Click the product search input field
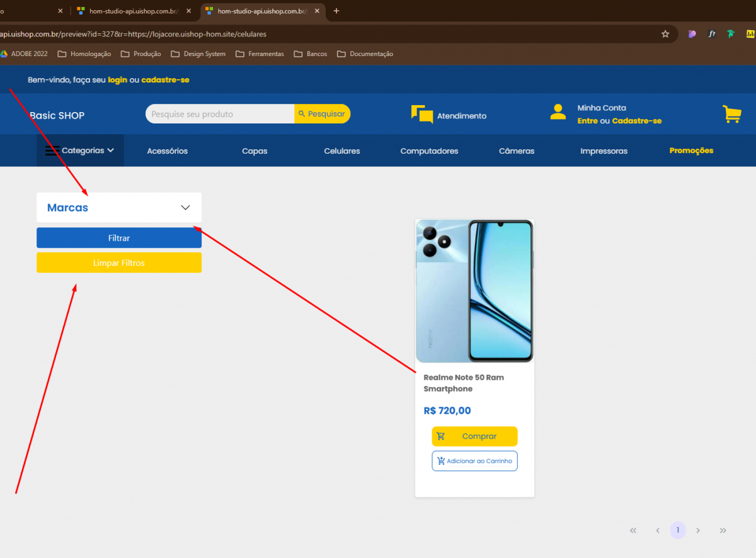Viewport: 756px width, 558px height. click(x=220, y=114)
